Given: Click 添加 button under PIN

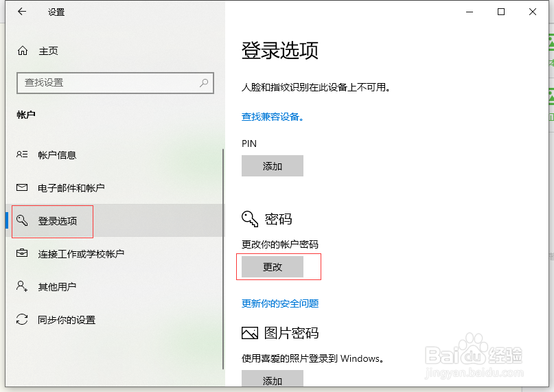Looking at the screenshot, I should point(273,165).
